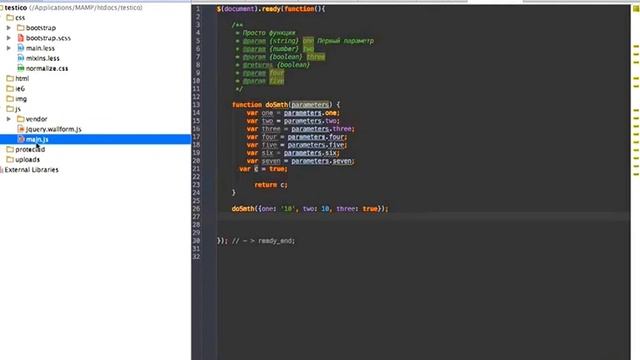Click the vendor folder icon
This screenshot has height=360, width=640.
[21, 119]
